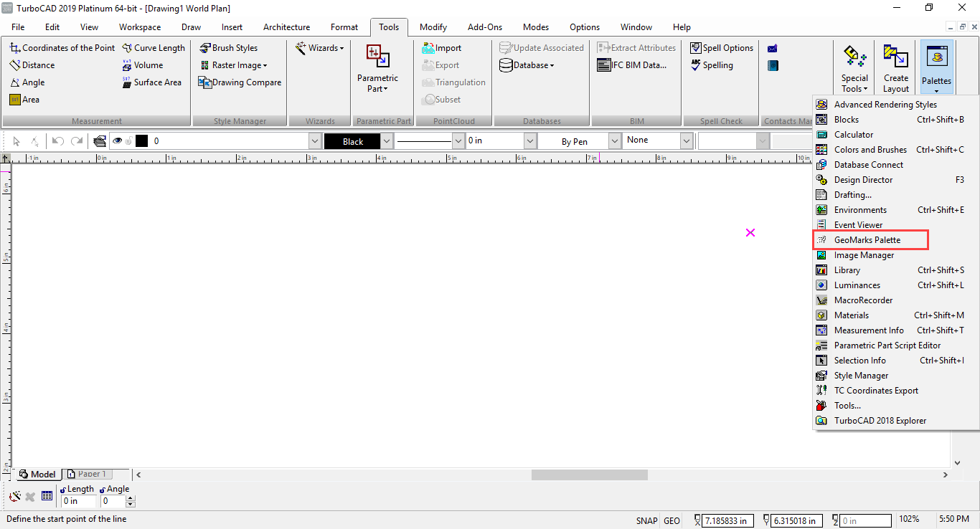Screen dimensions: 980x529
Task: Open the Special Tools dropdown
Action: coord(854,70)
